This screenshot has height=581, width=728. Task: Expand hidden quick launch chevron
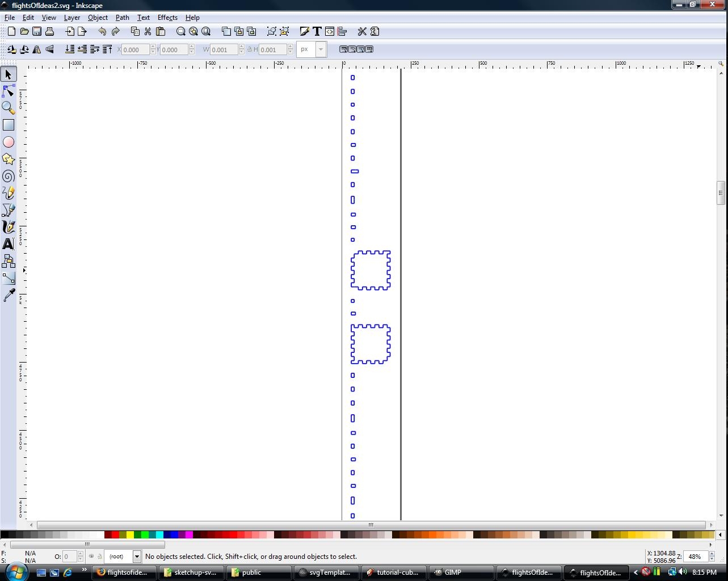click(x=85, y=570)
